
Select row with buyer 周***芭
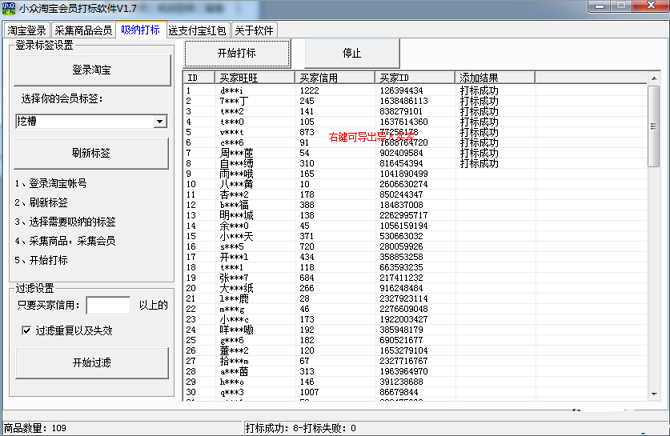coord(415,153)
